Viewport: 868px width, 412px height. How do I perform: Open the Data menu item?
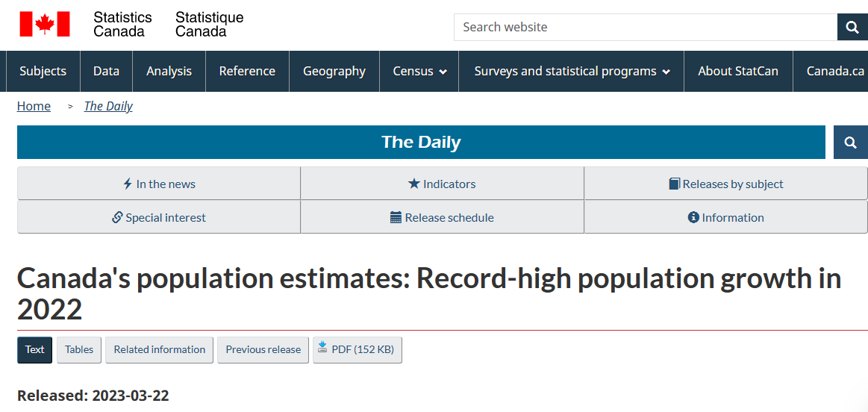106,72
